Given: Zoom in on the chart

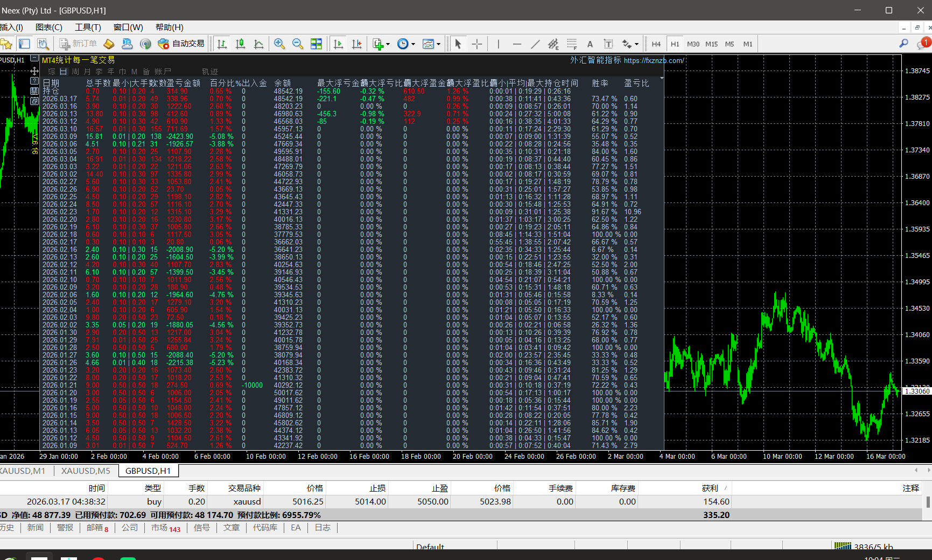Looking at the screenshot, I should pyautogui.click(x=279, y=44).
